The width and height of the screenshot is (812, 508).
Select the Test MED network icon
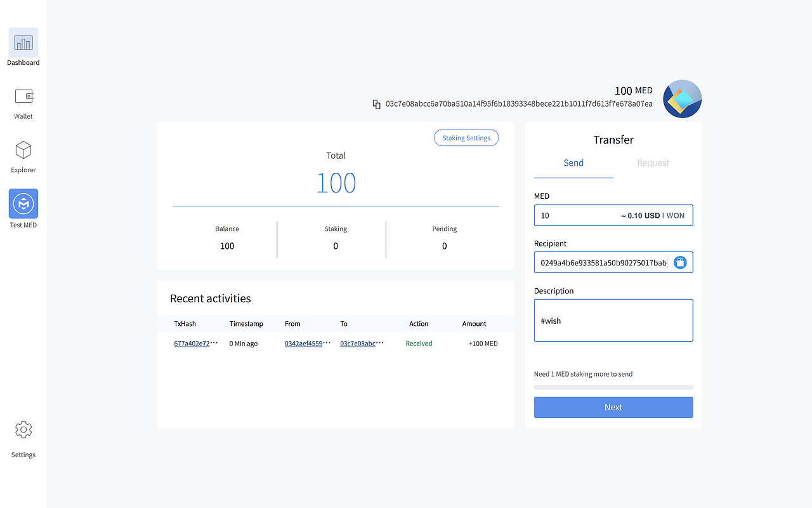(23, 204)
